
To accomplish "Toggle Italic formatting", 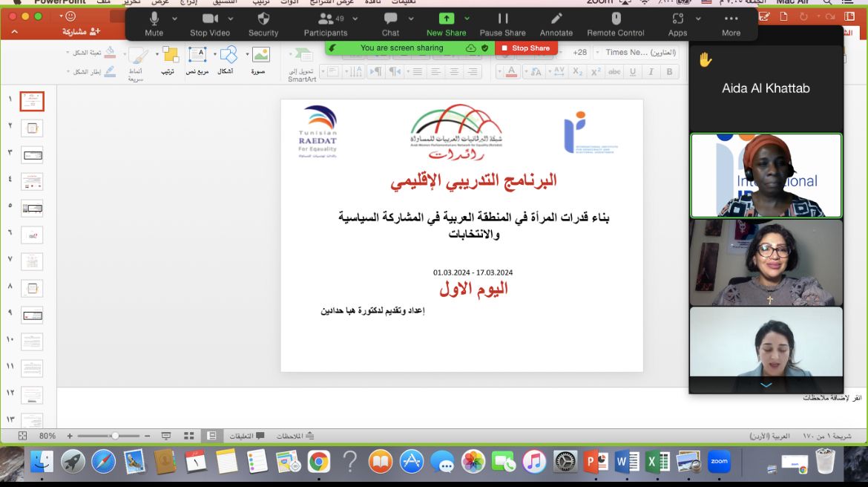I will point(651,71).
